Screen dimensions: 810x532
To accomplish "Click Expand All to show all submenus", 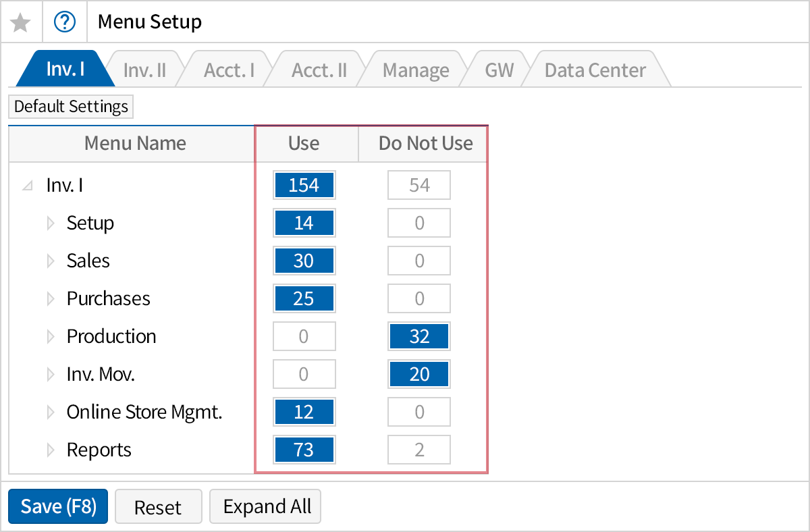I will pos(265,506).
